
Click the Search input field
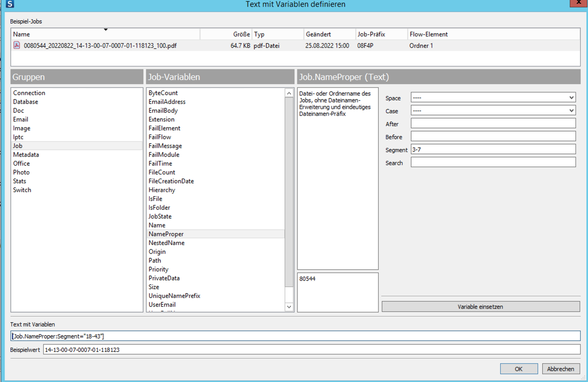pos(492,162)
